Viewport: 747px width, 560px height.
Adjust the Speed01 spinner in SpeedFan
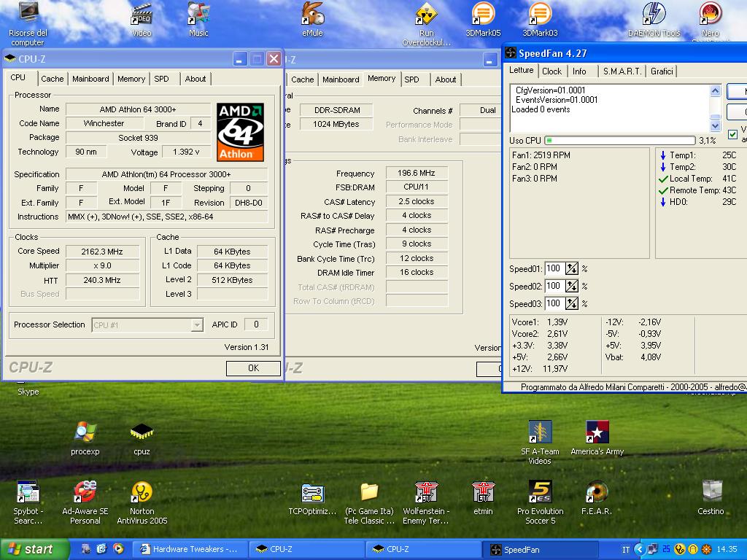coord(572,268)
